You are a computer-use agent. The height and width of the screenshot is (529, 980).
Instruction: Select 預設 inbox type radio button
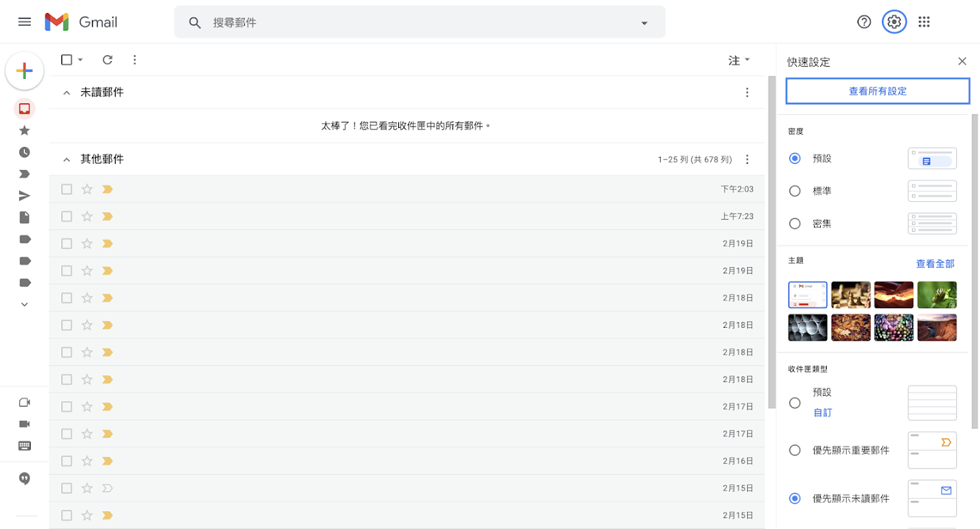coord(795,403)
